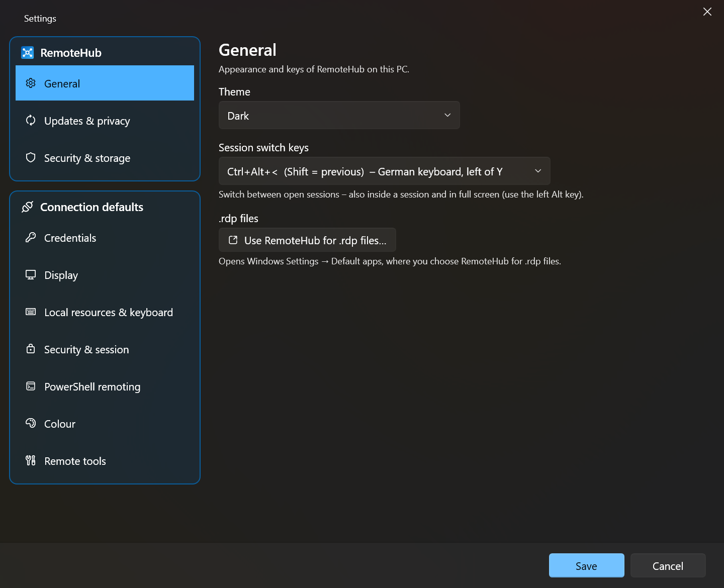Click the General page heading
Viewport: 724px width, 588px height.
coord(247,50)
